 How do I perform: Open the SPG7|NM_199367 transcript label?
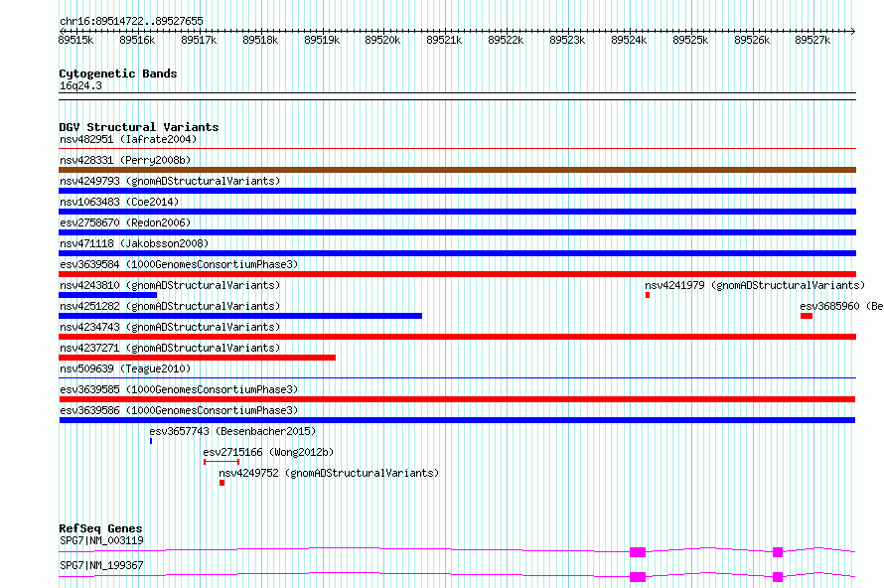pos(101,565)
